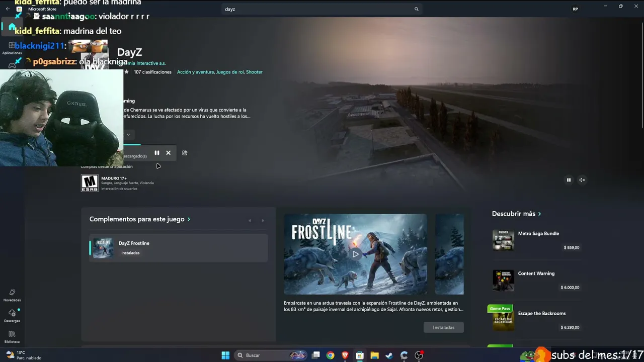
Task: Click the $ 859,00 price button
Action: (x=572, y=247)
